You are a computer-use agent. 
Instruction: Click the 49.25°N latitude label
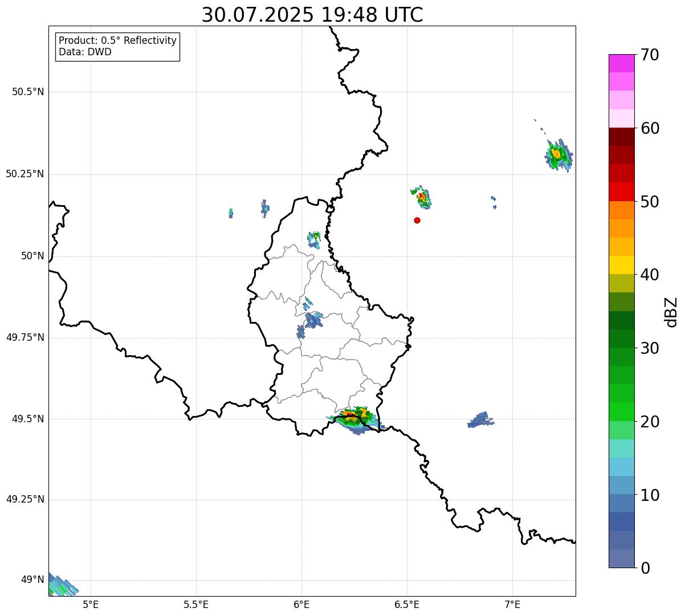click(x=25, y=500)
